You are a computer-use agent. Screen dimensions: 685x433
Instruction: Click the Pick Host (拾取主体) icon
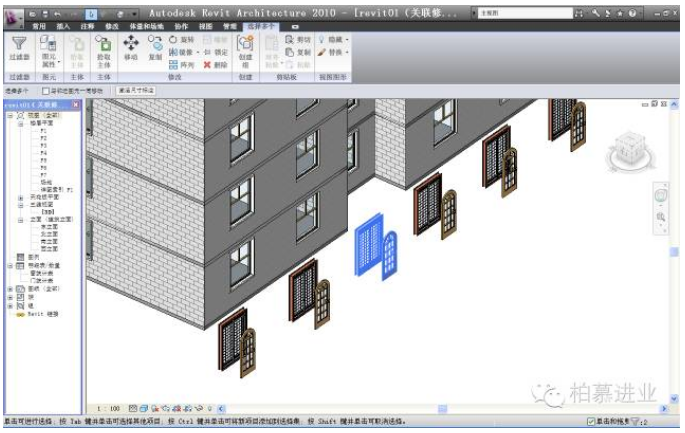pos(104,46)
